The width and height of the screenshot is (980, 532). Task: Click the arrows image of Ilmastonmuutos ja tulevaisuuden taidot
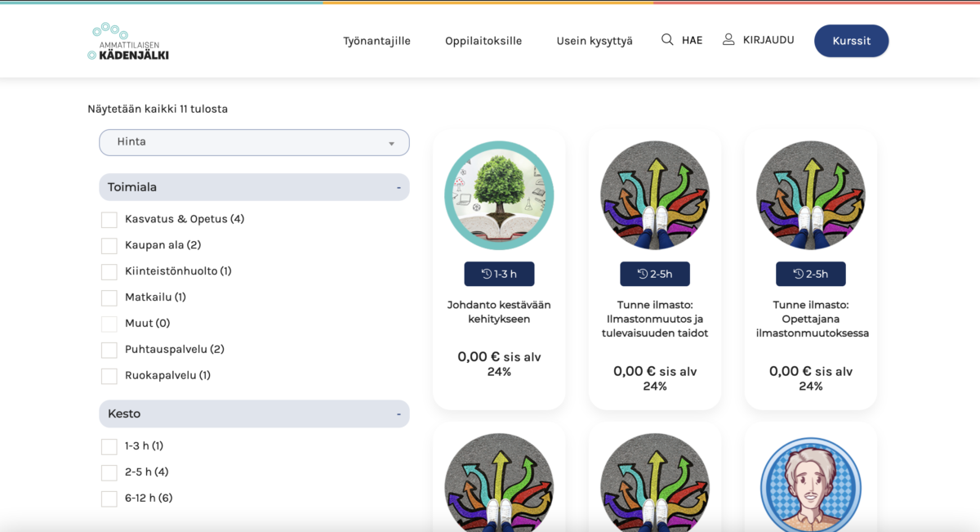coord(655,195)
